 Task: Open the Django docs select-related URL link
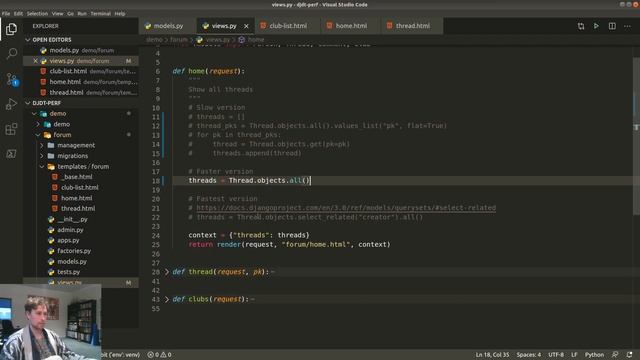coord(346,208)
